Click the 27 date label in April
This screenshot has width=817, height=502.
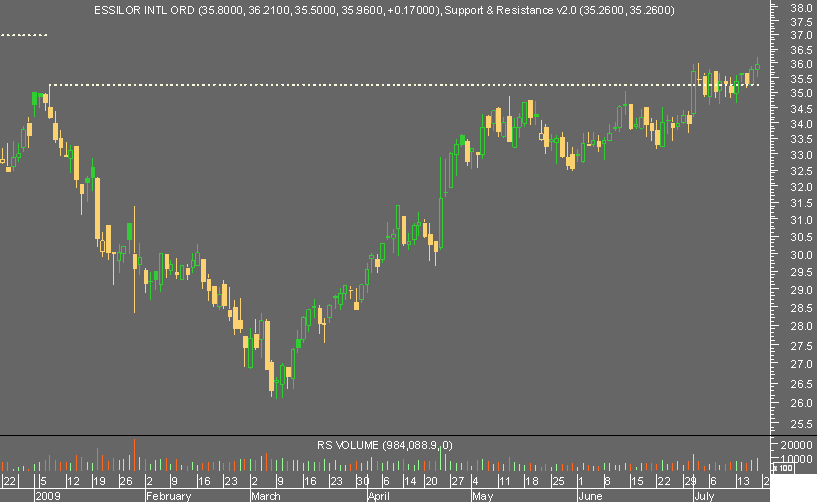457,481
